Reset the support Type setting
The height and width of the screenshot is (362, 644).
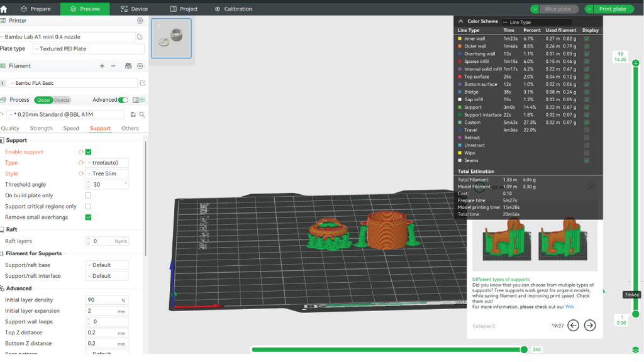click(x=81, y=163)
